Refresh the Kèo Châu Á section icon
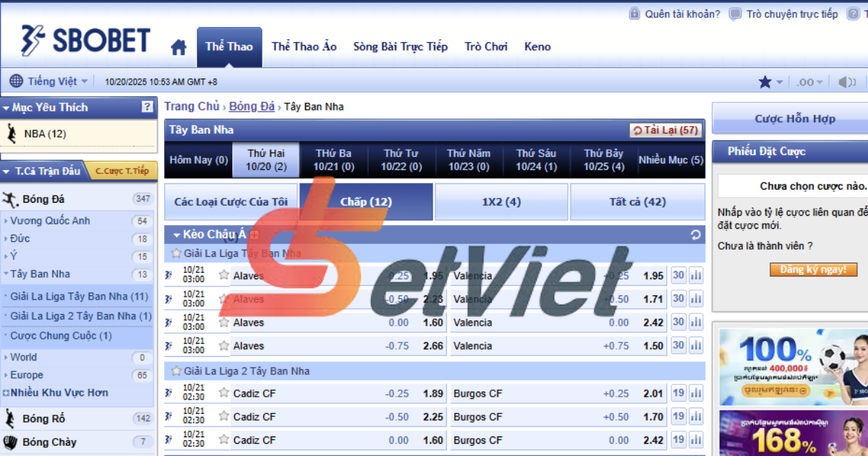This screenshot has height=456, width=868. tap(696, 235)
